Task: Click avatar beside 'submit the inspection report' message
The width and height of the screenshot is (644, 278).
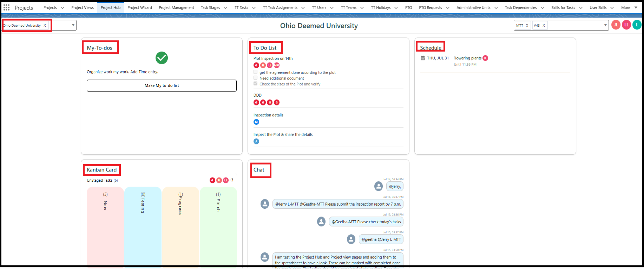Action: coord(265,204)
